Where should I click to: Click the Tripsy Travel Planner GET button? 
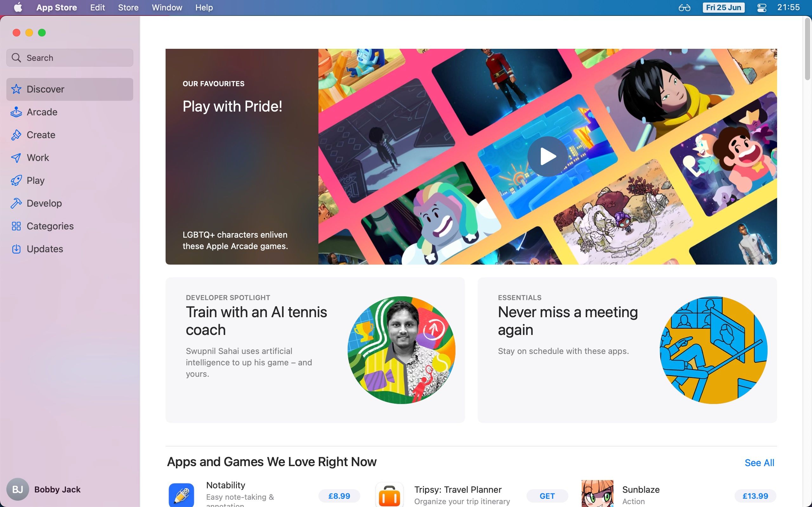click(547, 496)
